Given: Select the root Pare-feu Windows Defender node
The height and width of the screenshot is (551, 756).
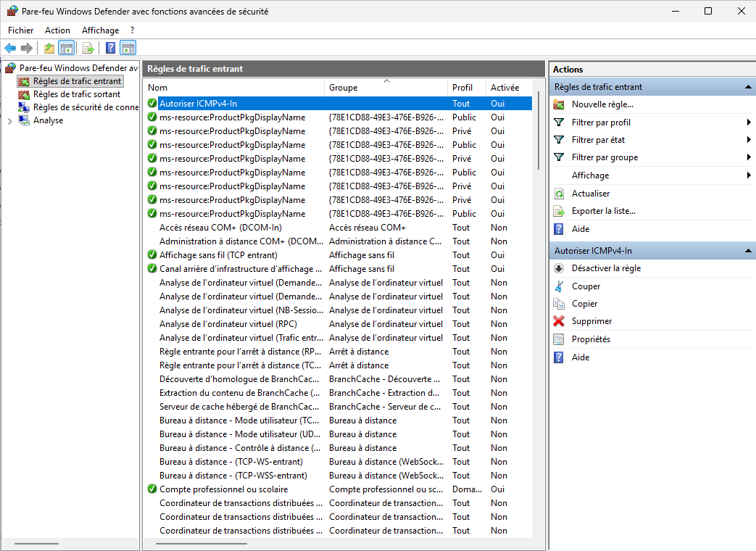Looking at the screenshot, I should coord(78,68).
